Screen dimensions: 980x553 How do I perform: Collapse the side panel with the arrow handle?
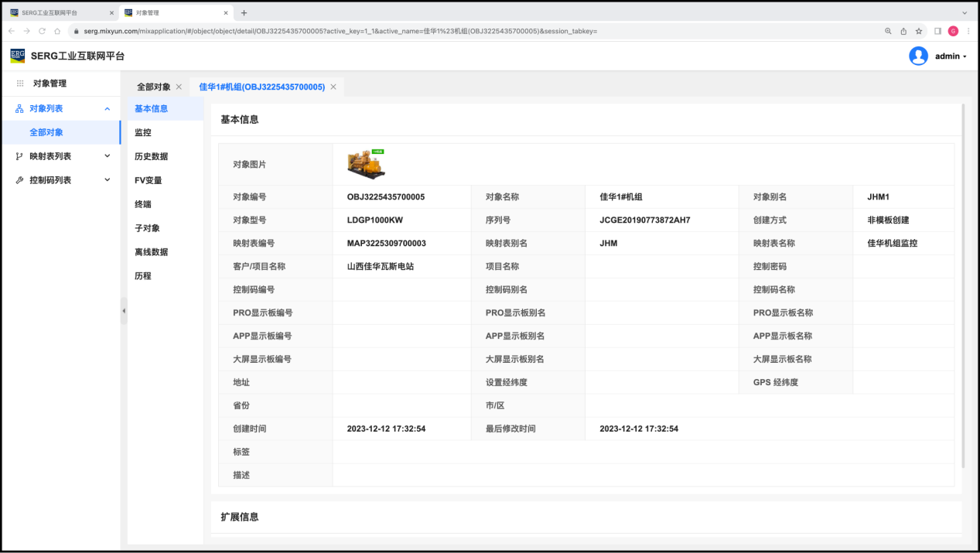(124, 311)
